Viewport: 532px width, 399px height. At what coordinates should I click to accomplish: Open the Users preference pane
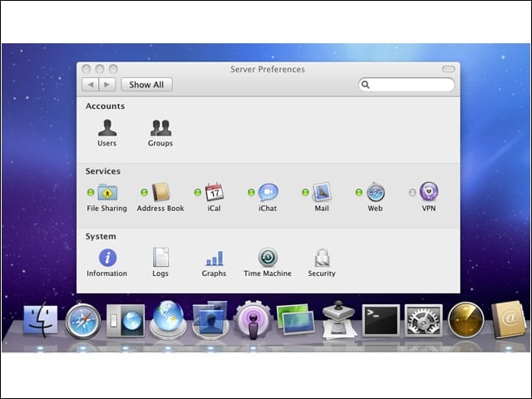tap(107, 133)
